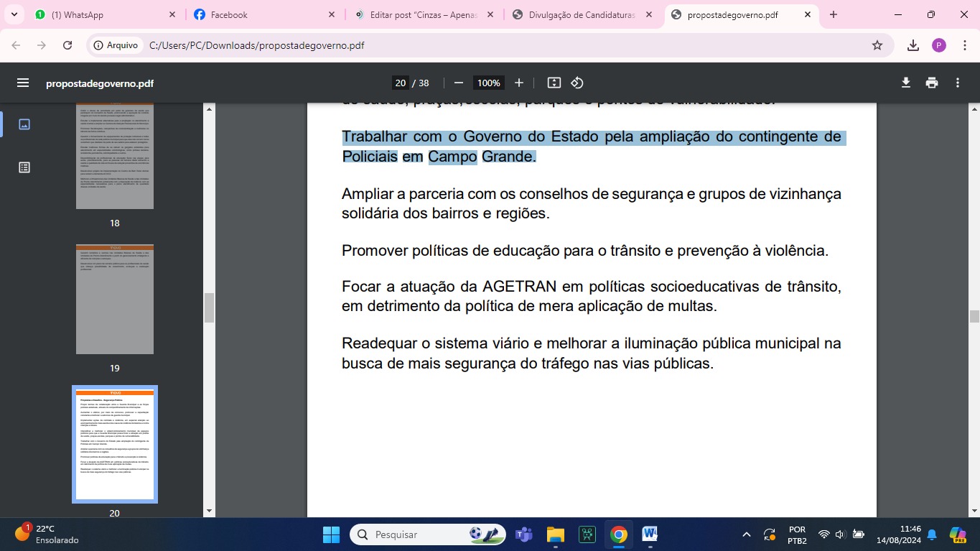Open a new browser tab
The image size is (980, 551).
click(x=834, y=14)
